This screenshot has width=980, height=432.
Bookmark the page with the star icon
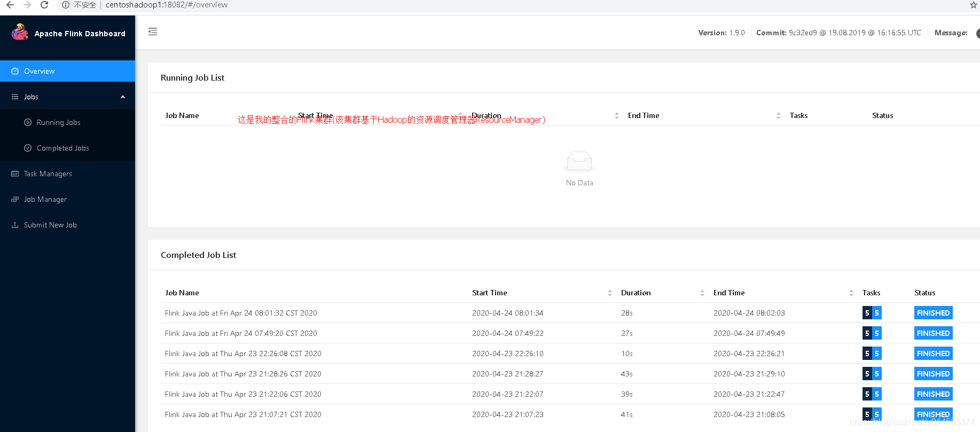pos(973,5)
